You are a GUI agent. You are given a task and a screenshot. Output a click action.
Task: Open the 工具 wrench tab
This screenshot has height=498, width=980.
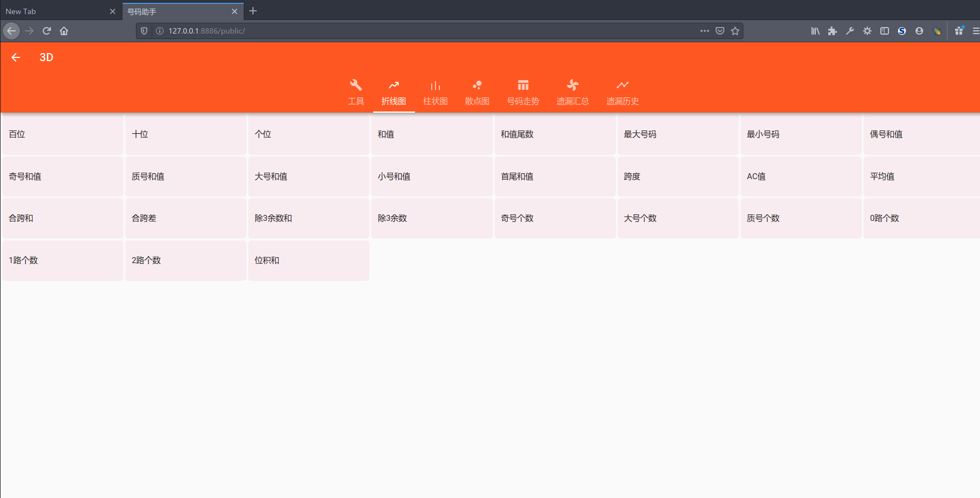[356, 93]
